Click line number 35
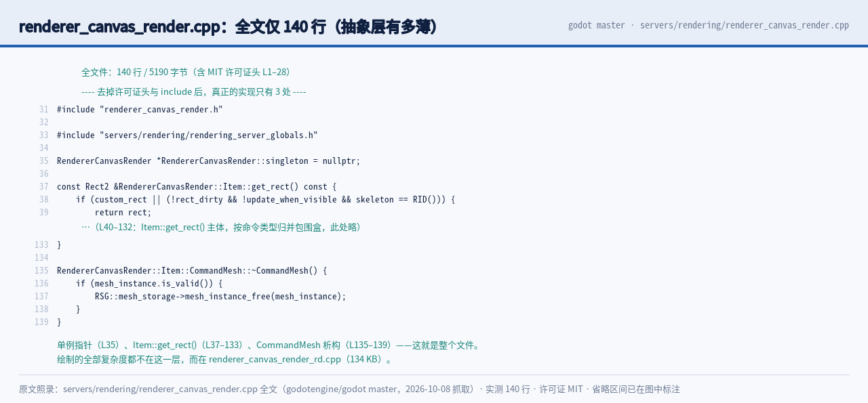868x403 pixels. pos(43,161)
